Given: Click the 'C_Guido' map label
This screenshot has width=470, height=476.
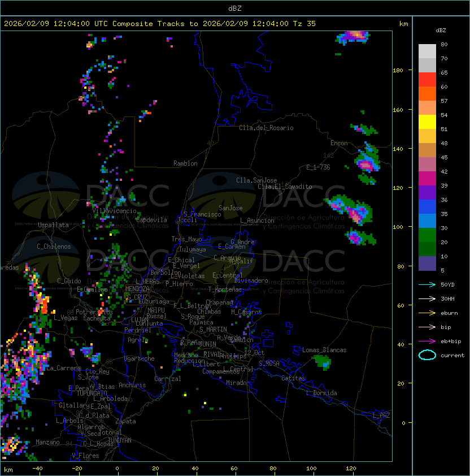Looking at the screenshot, I should tap(69, 281).
